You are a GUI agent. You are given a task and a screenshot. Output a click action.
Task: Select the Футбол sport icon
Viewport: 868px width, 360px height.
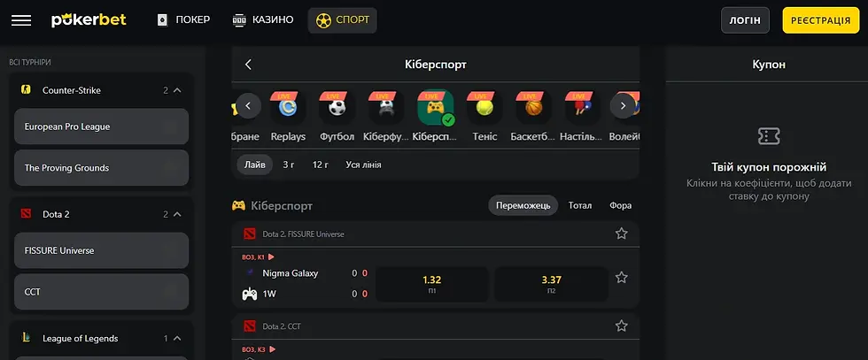pos(337,107)
